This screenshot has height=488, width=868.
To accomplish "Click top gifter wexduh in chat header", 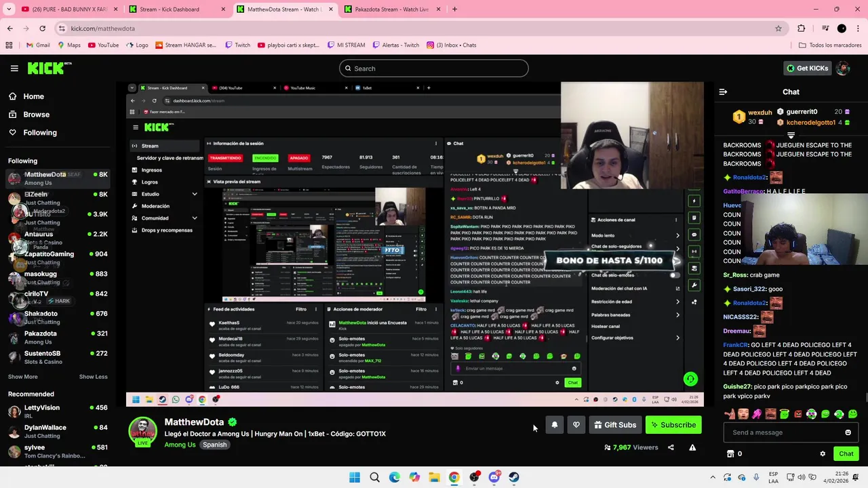I will click(759, 113).
